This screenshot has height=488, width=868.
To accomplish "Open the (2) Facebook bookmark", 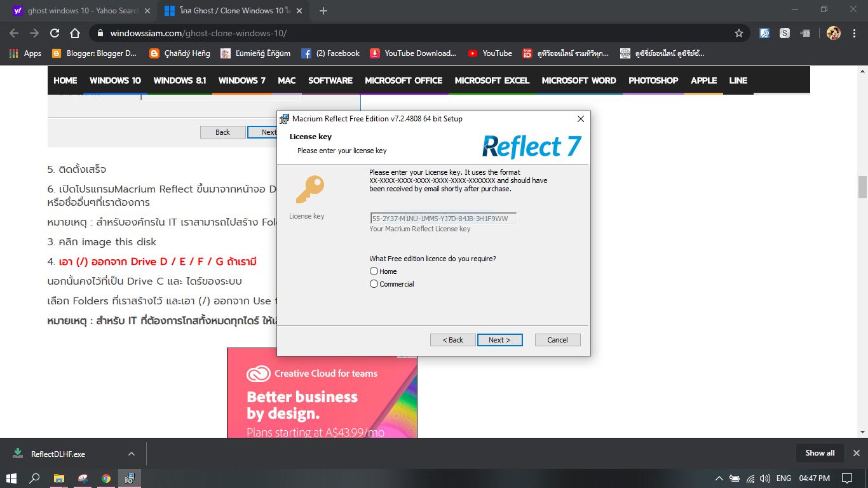I will (330, 53).
